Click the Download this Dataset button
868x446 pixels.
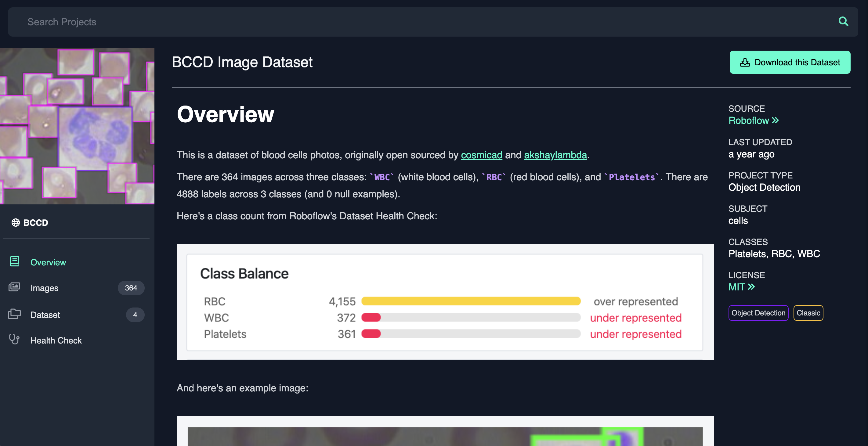point(790,62)
